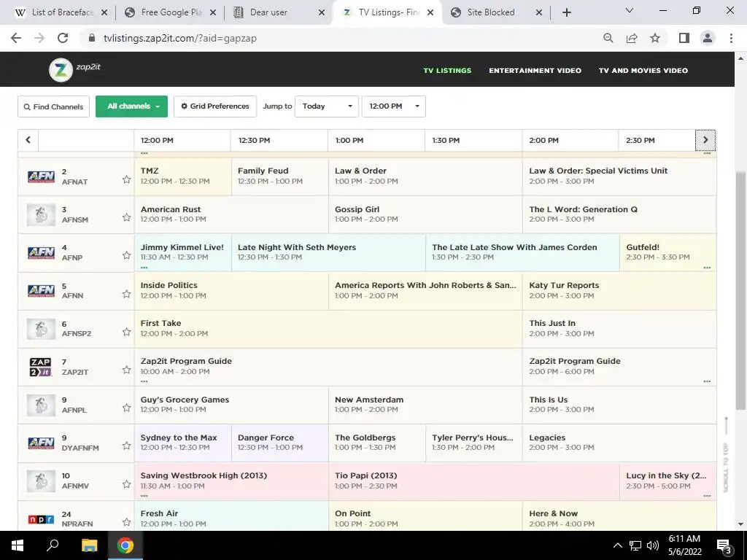
Task: Open Katy Tur Reports listing
Action: point(619,290)
